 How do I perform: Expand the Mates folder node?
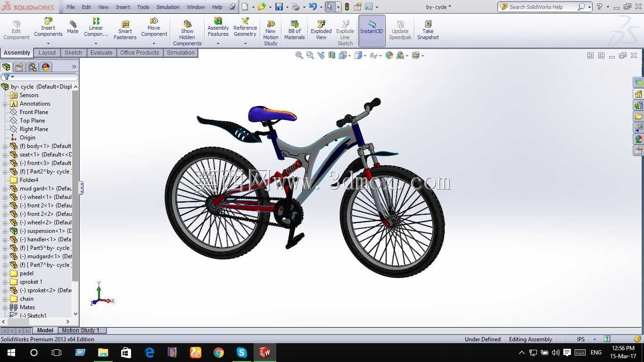pos(5,307)
